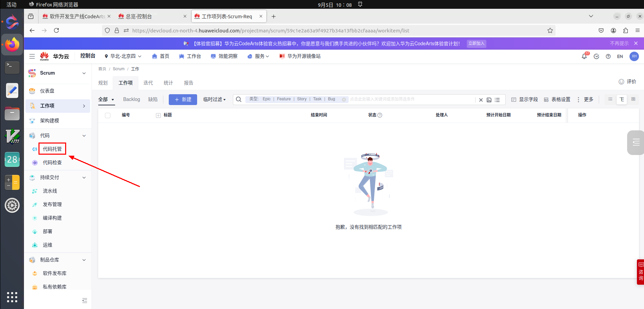644x309 pixels.
Task: Show applications grid in dock
Action: (x=12, y=297)
